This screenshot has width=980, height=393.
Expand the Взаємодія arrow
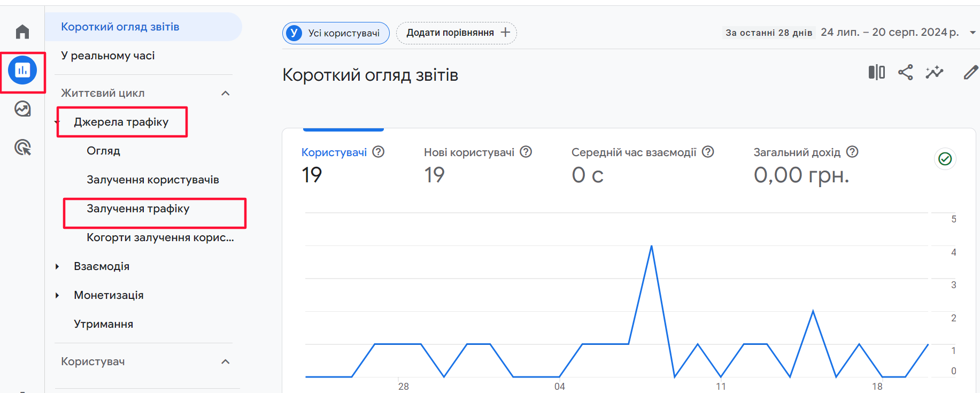[x=57, y=266]
